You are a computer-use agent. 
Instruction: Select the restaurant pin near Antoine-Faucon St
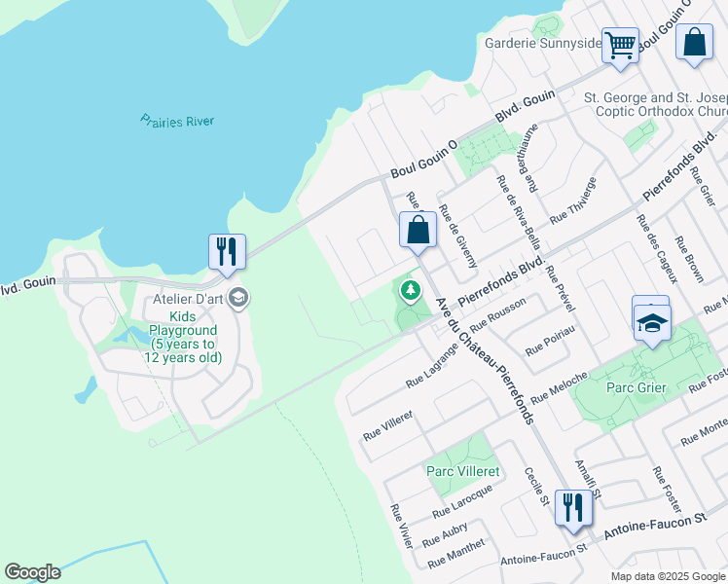pos(573,507)
